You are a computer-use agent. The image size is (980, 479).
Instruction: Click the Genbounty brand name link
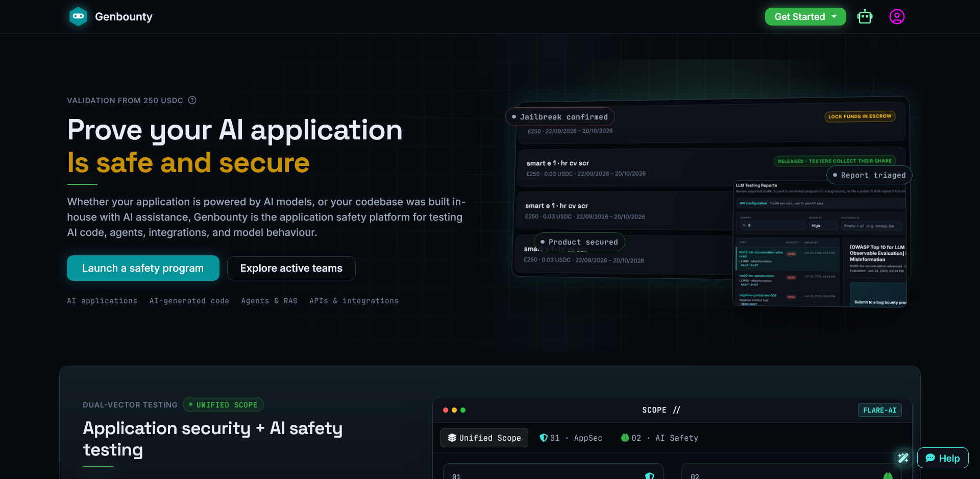[x=124, y=17]
